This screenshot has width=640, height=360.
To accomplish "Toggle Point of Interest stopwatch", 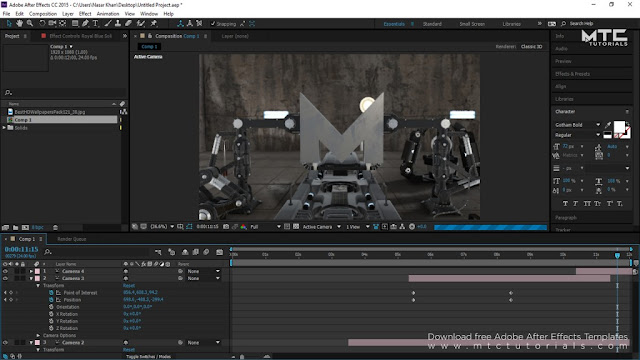I will (51, 293).
